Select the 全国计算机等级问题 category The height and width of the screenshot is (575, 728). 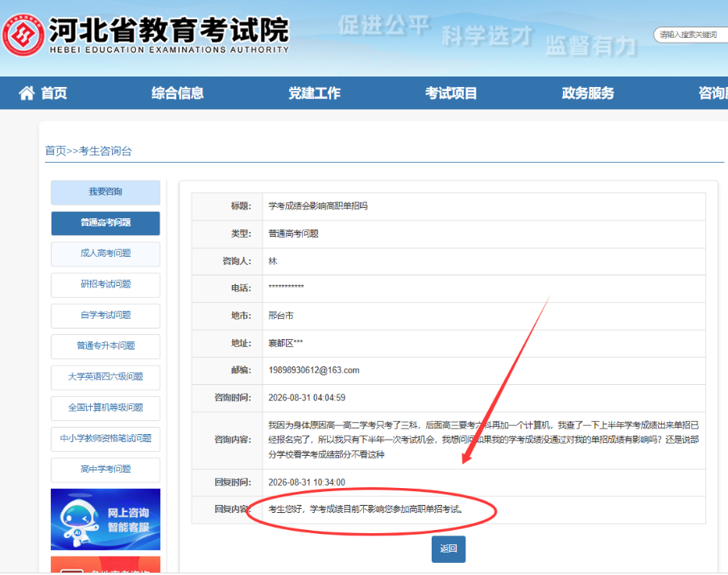(105, 407)
